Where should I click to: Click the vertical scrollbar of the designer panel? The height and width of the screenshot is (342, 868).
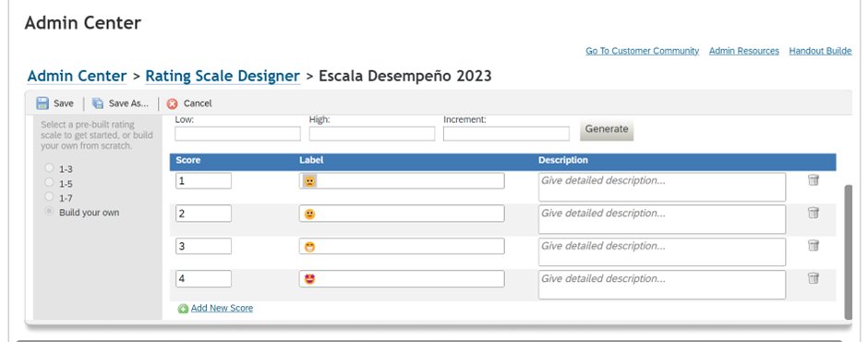coord(848,252)
